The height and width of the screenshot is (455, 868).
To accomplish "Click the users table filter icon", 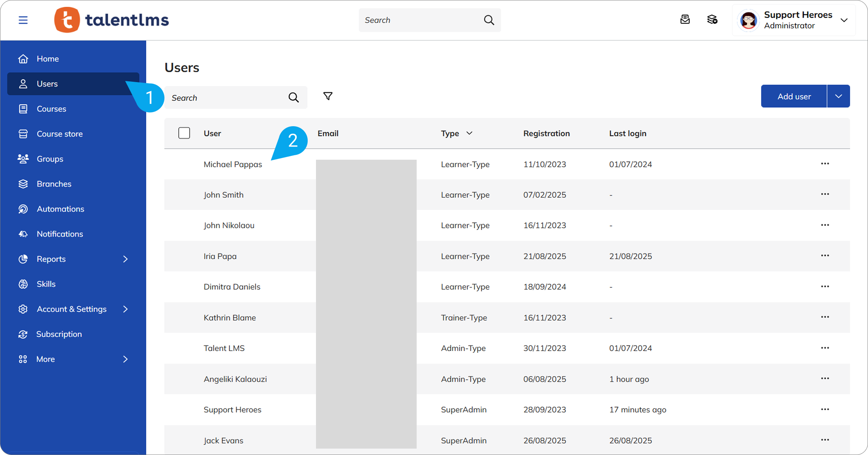I will click(x=328, y=96).
